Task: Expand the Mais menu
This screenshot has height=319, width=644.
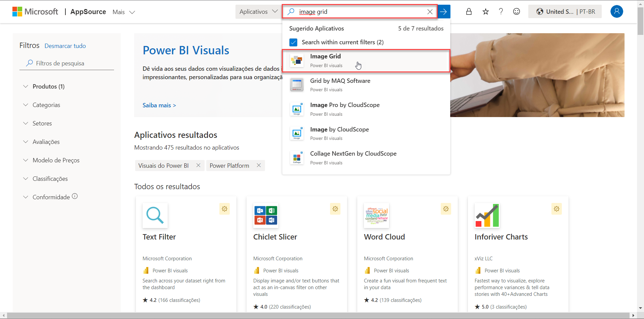Action: click(x=124, y=12)
